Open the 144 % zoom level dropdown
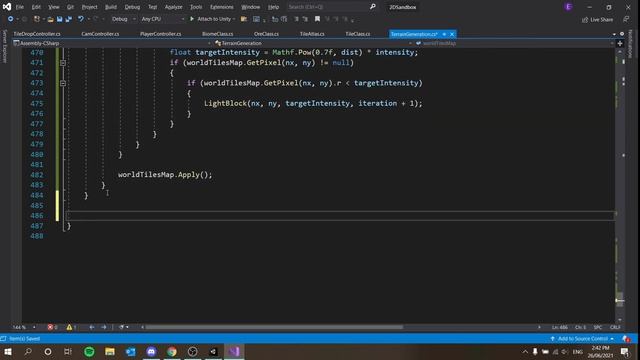The image size is (640, 360). coord(24,327)
